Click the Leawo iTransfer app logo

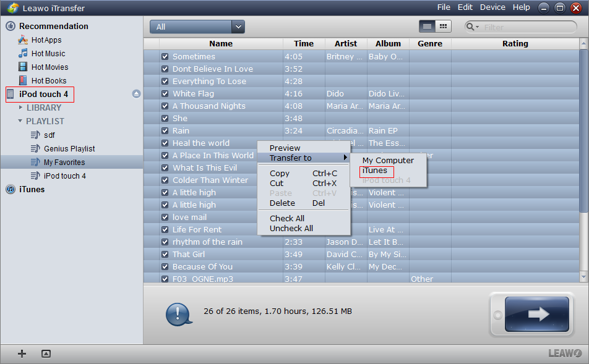tap(13, 7)
